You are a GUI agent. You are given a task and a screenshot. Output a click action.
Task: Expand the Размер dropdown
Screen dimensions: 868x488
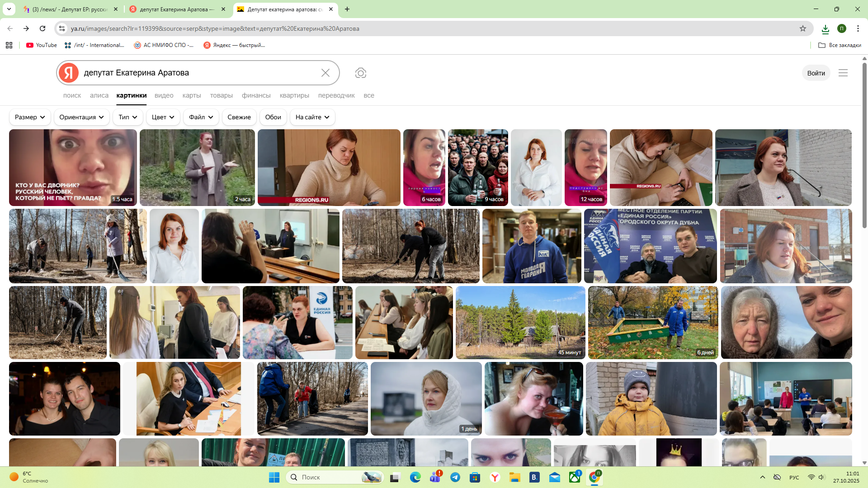(x=30, y=117)
